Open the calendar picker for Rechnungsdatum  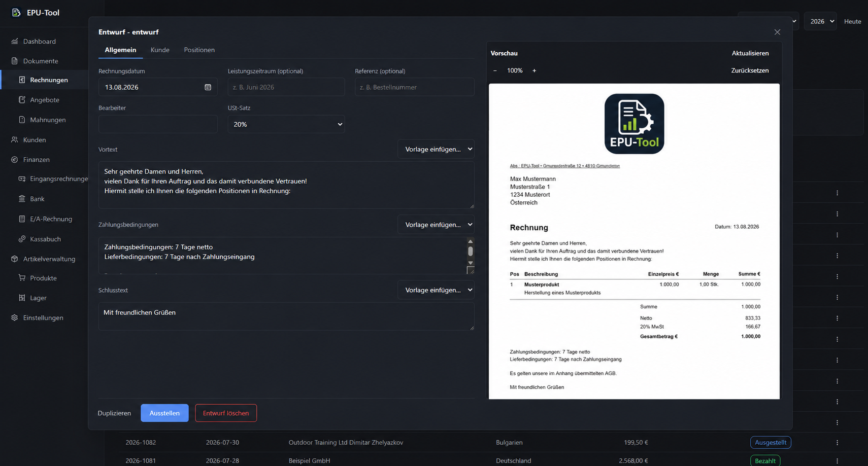[208, 87]
